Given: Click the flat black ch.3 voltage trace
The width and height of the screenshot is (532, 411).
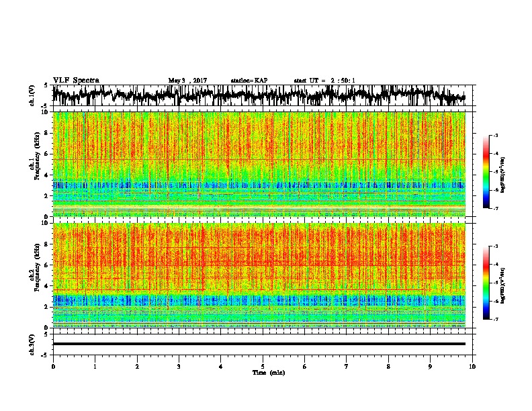Looking at the screenshot, I should coord(259,344).
